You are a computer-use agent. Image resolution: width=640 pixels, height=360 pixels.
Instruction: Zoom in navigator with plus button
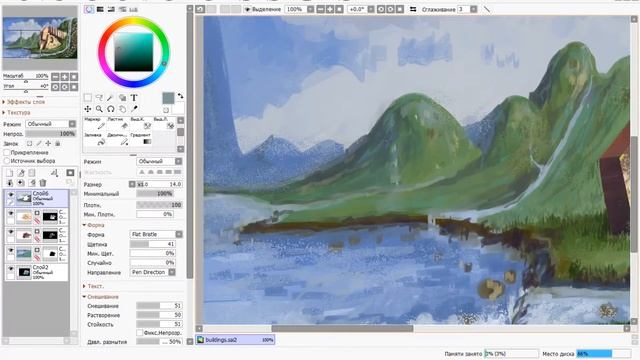click(64, 76)
